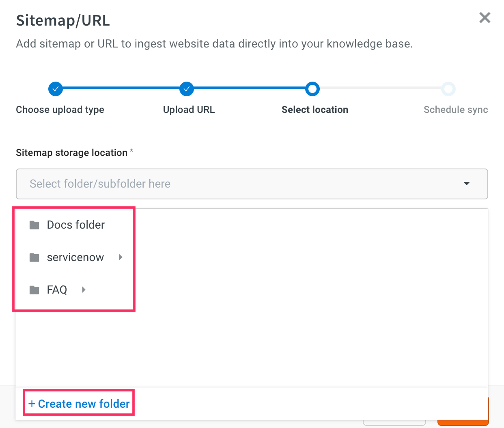
Task: Choose the Docs folder entry text
Action: (76, 225)
